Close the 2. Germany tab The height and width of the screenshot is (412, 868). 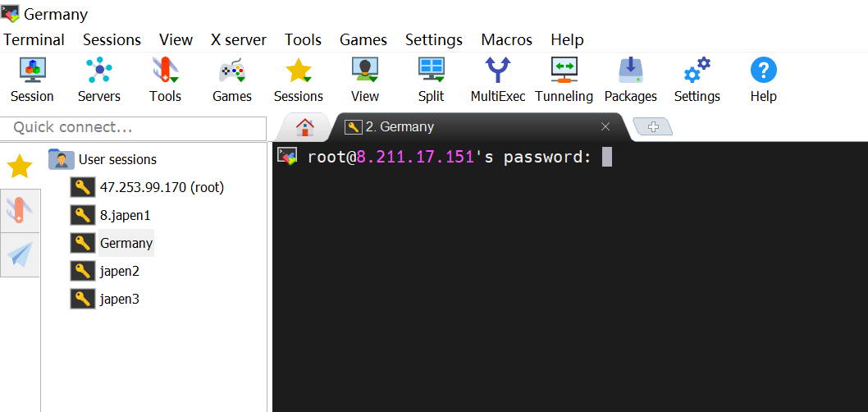tap(605, 127)
